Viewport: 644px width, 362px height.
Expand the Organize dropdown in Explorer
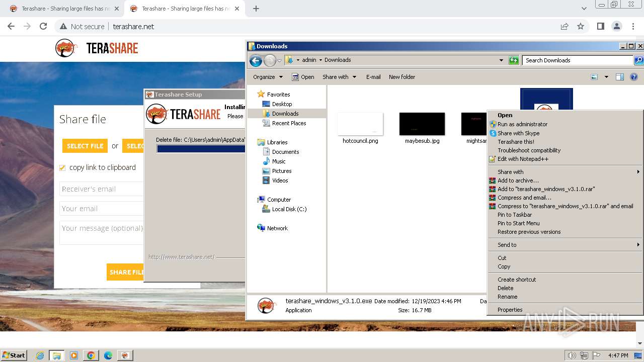(268, 77)
